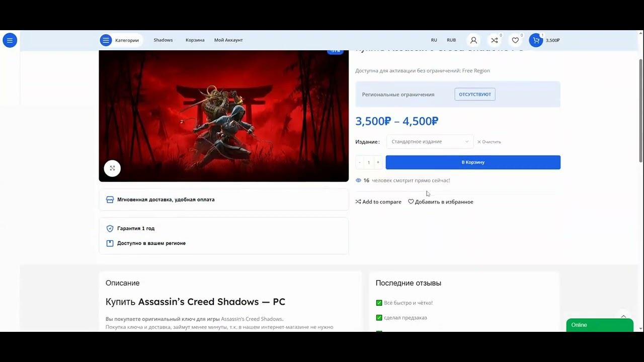Image resolution: width=644 pixels, height=362 pixels.
Task: Click Добавить в избранное link
Action: [440, 202]
